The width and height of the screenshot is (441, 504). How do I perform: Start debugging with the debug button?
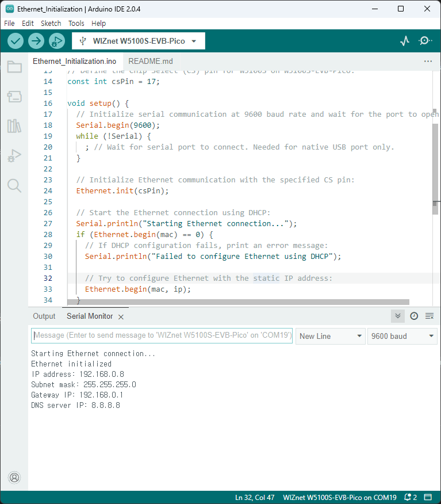point(57,41)
